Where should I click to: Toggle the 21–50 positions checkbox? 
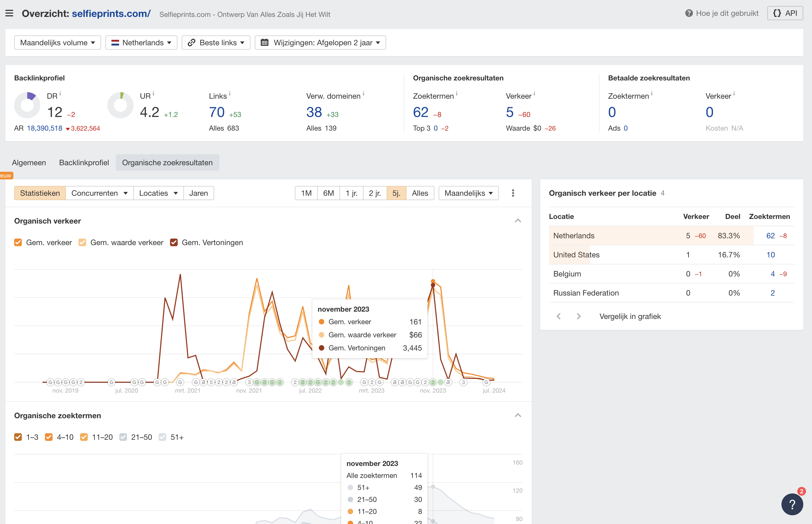(123, 437)
